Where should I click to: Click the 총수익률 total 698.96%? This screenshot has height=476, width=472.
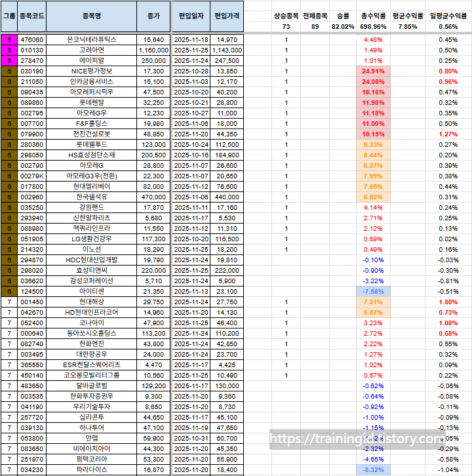(373, 27)
